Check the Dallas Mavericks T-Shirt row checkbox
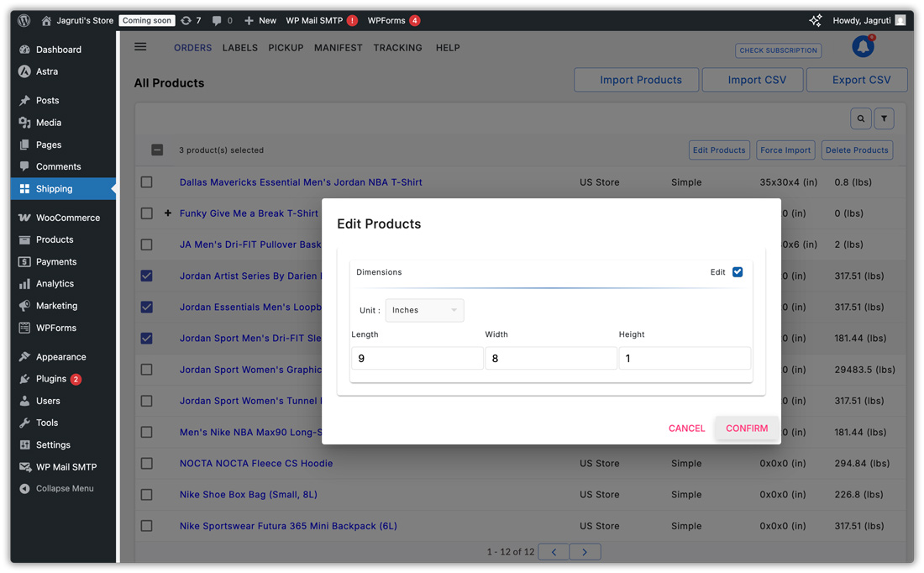Screen dimensions: 924x573 coord(147,182)
